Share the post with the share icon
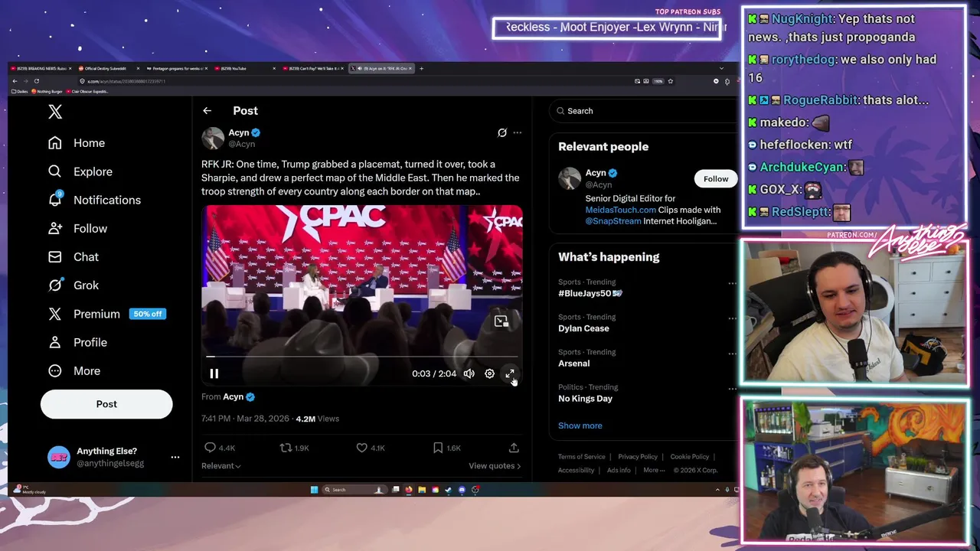The width and height of the screenshot is (980, 551). 514,448
